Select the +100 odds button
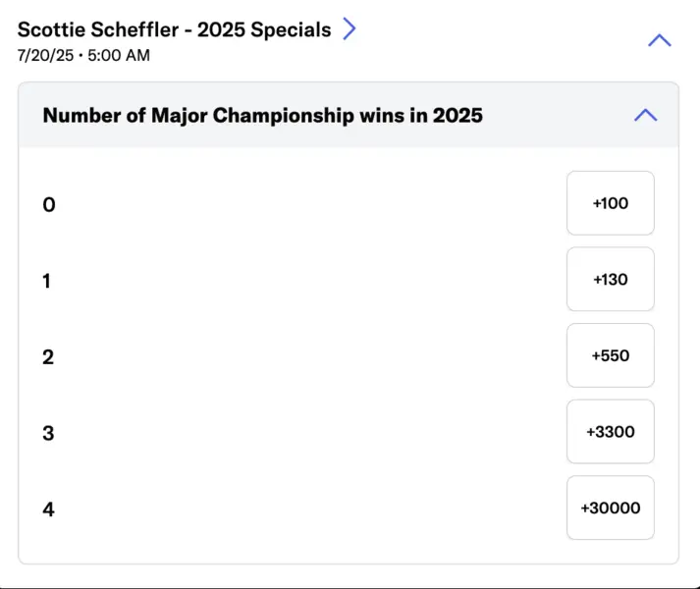 coord(610,203)
